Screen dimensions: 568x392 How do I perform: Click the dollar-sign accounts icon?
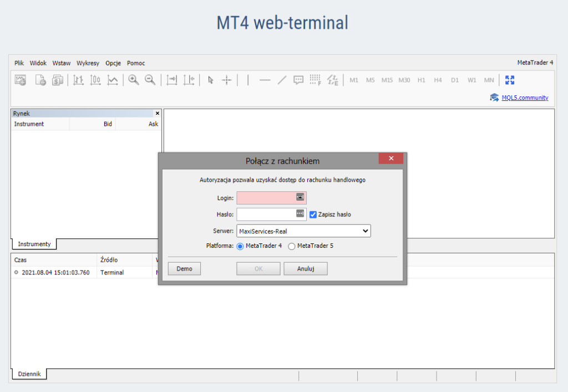click(x=57, y=80)
